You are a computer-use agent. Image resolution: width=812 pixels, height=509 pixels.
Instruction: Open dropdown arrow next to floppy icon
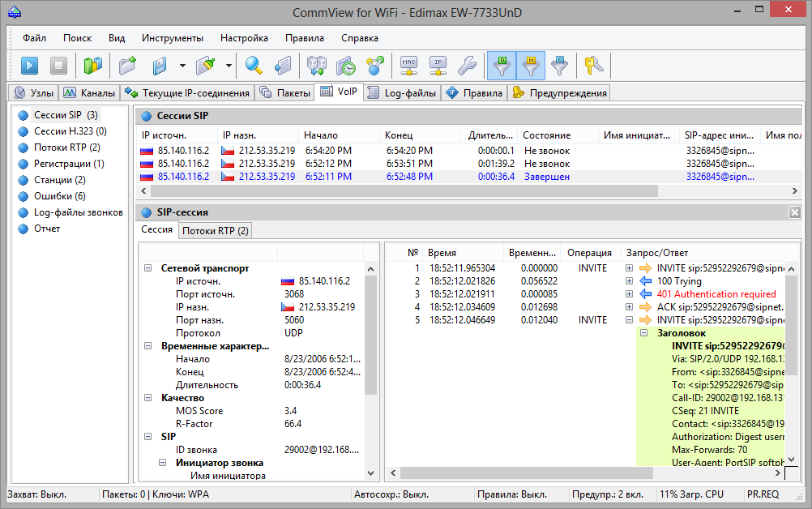pyautogui.click(x=182, y=66)
